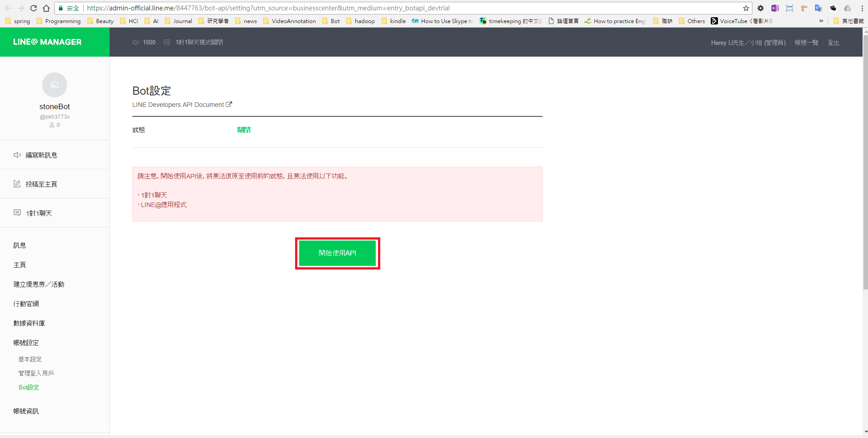Expand 帳號設定 in the sidebar
868x438 pixels.
(26, 342)
